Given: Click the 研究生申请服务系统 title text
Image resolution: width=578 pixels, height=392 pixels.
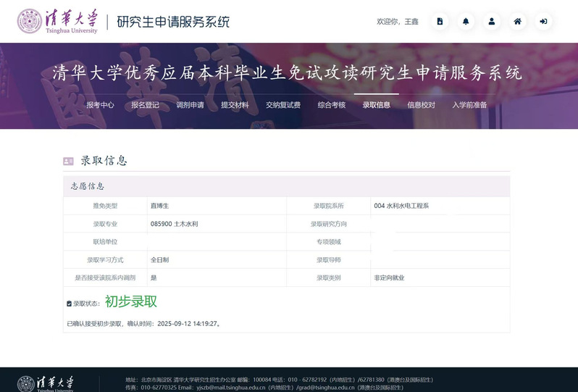Looking at the screenshot, I should [x=173, y=22].
